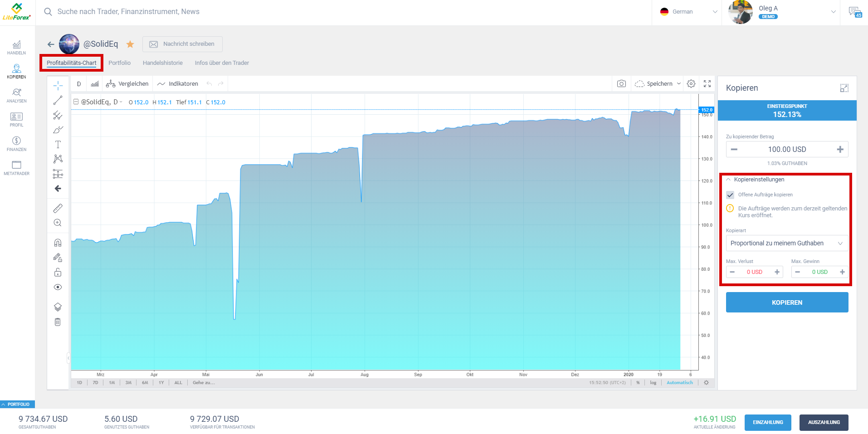Open the zoom-in tool on the chart
Image resolution: width=868 pixels, height=434 pixels.
pyautogui.click(x=58, y=223)
